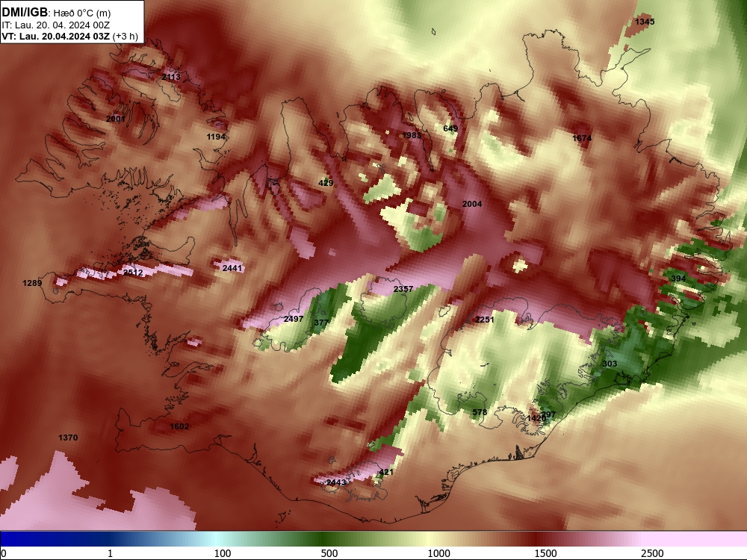
Task: Click the DMI/IGB title text
Action: point(25,13)
